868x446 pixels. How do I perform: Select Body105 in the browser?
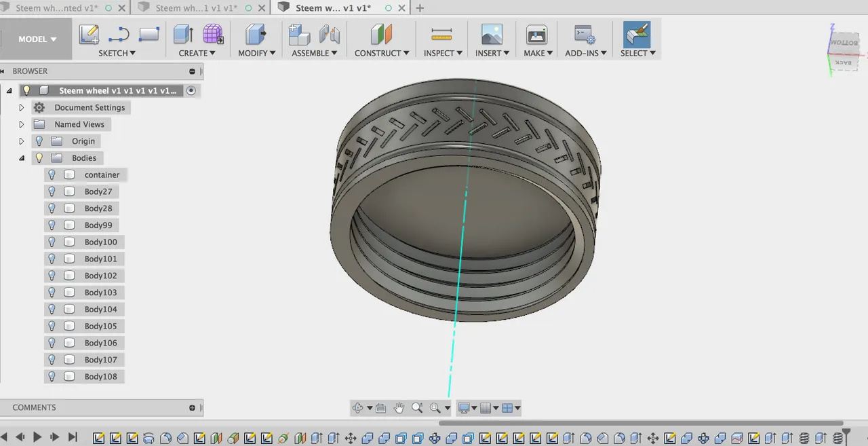tap(100, 326)
